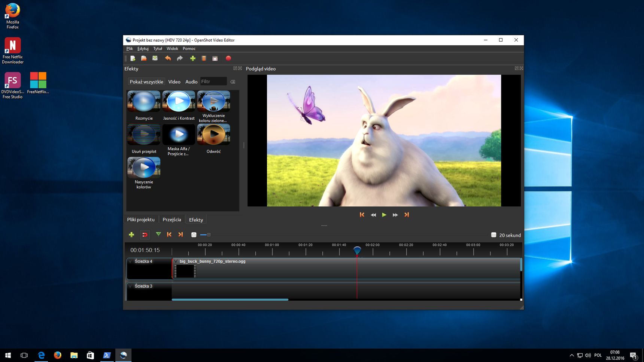Add a new track to the timeline
This screenshot has height=362, width=644.
click(131, 234)
